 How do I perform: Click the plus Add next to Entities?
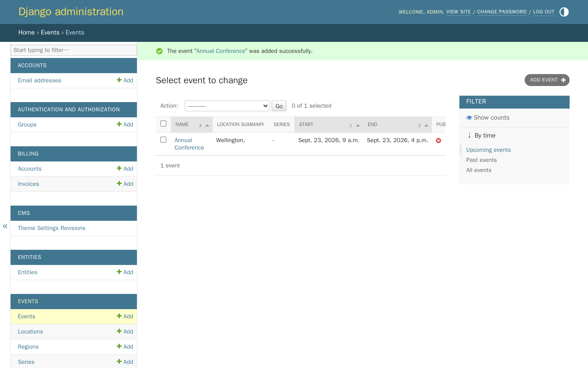coord(125,272)
